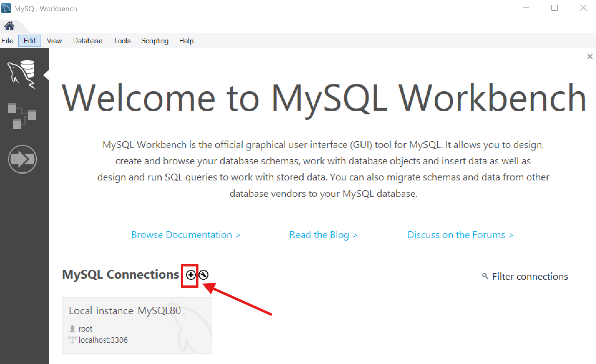Screen dimensions: 596x364
Task: Minimize the MySQL Workbench window
Action: 526,8
